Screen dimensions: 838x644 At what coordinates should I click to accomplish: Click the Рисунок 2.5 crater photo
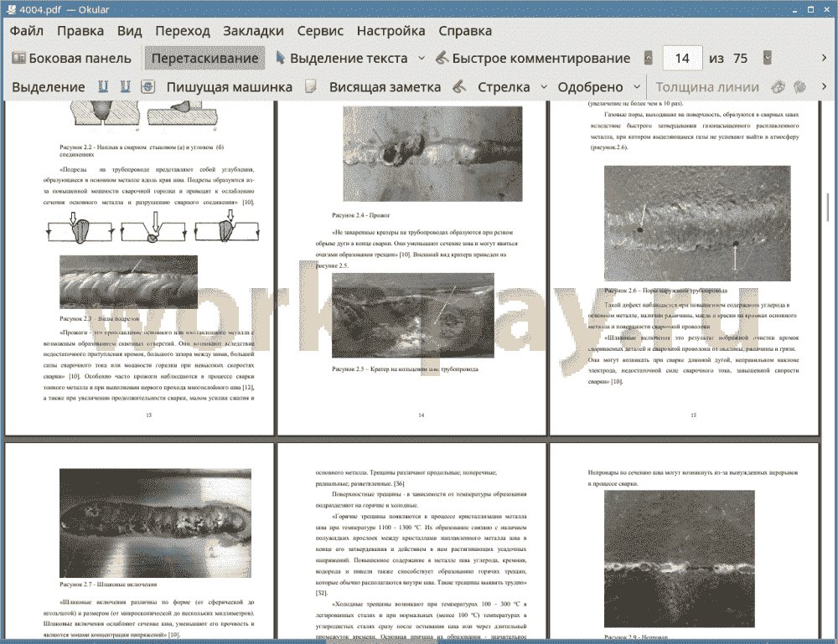(x=413, y=316)
